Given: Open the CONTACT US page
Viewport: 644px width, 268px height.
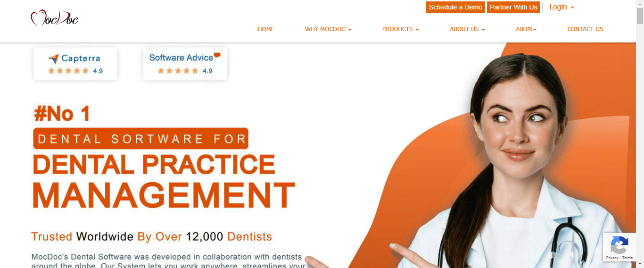Looking at the screenshot, I should 585,29.
